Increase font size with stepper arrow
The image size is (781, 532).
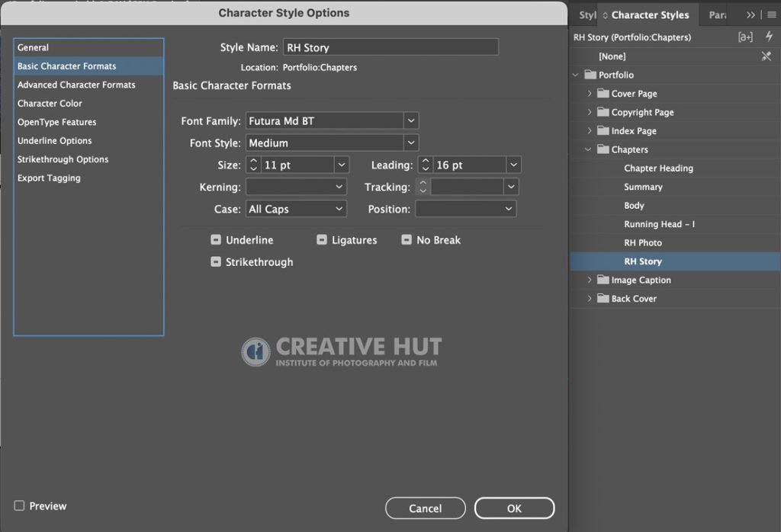tap(253, 161)
